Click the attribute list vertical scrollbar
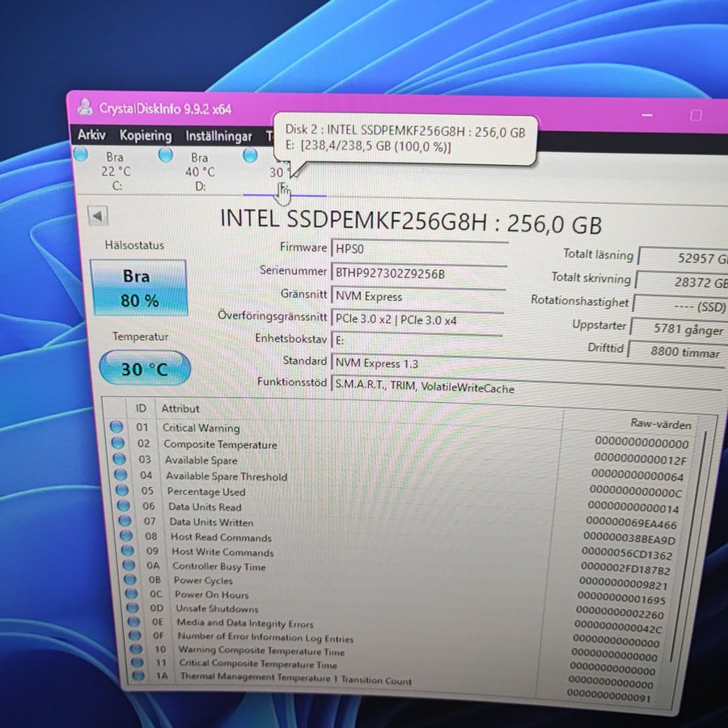This screenshot has height=728, width=728. pos(688,545)
